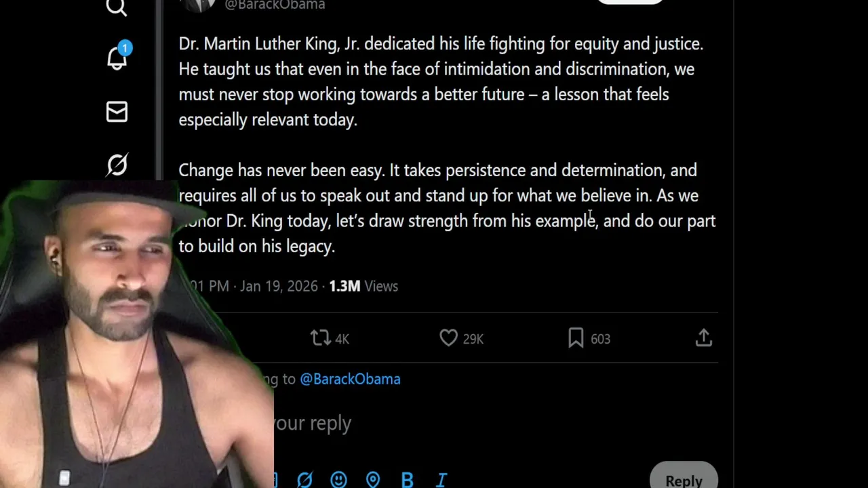Repost the Obama tweet
This screenshot has height=488, width=868.
[x=320, y=338]
